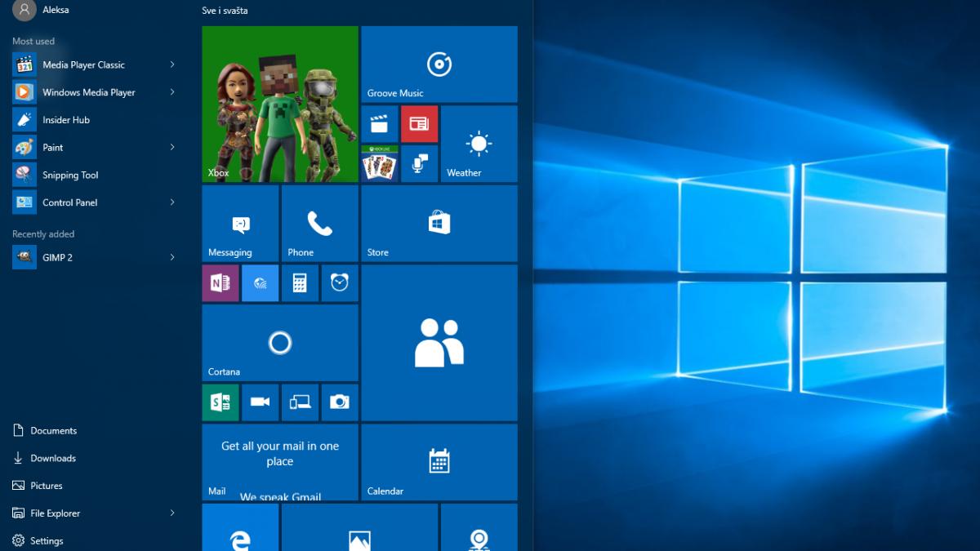
Task: Open the Solitaire cards tile
Action: pyautogui.click(x=380, y=164)
